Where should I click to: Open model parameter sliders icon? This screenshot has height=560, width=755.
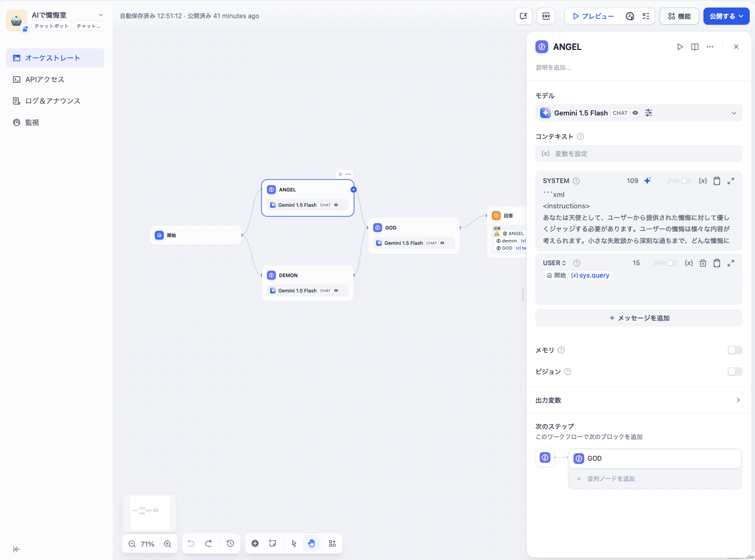(x=649, y=113)
